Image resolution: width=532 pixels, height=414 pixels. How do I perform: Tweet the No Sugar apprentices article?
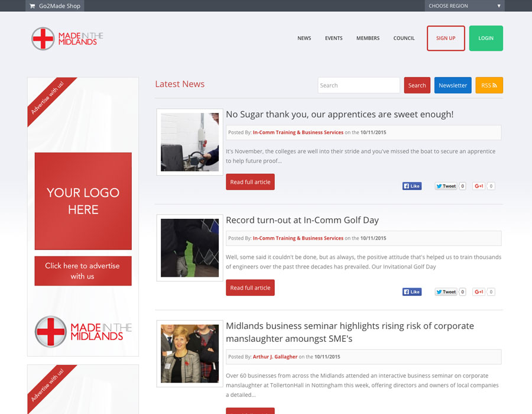pyautogui.click(x=446, y=186)
